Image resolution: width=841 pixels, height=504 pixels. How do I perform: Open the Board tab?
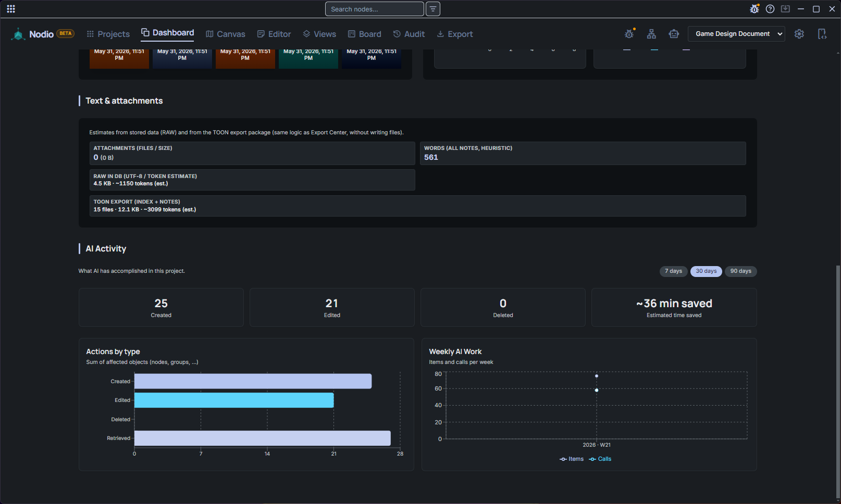click(365, 34)
